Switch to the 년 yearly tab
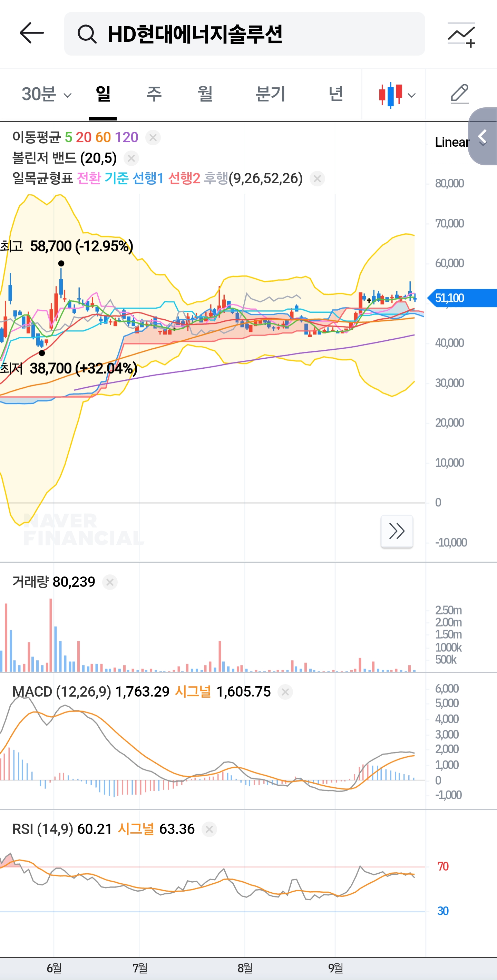 (336, 94)
